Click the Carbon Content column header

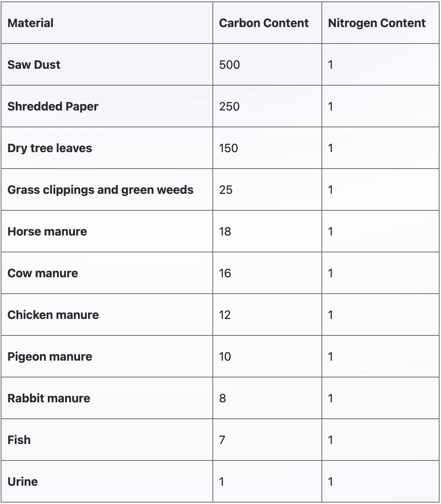(x=264, y=23)
